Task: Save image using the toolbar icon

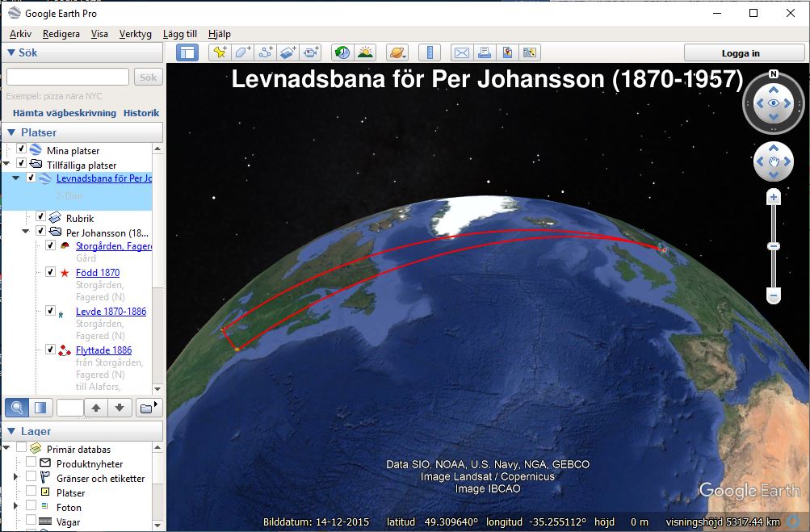Action: tap(507, 52)
